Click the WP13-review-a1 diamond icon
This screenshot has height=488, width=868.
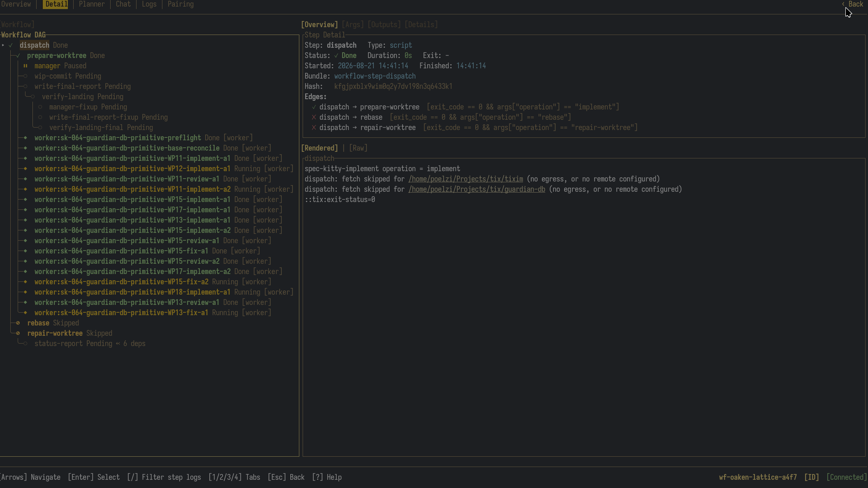click(25, 302)
